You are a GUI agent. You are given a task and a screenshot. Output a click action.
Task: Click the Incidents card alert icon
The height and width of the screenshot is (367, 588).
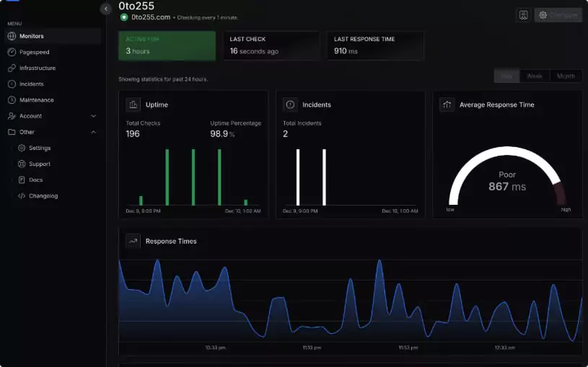pyautogui.click(x=290, y=105)
